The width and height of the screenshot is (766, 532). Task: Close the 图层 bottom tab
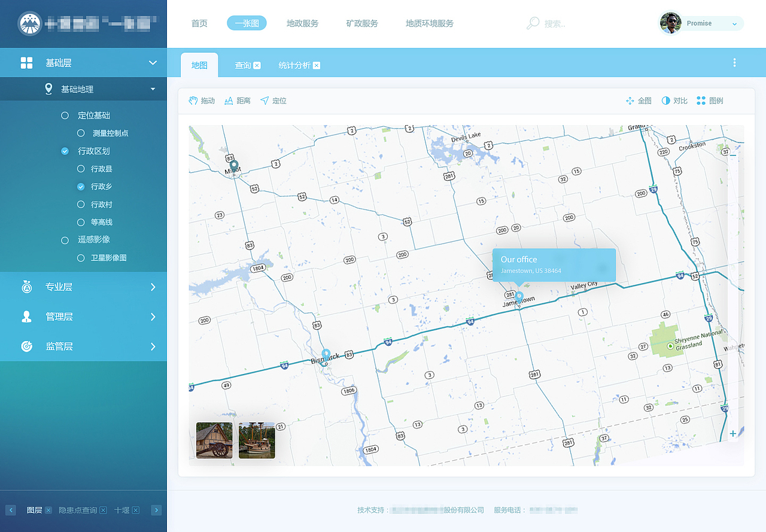(48, 510)
